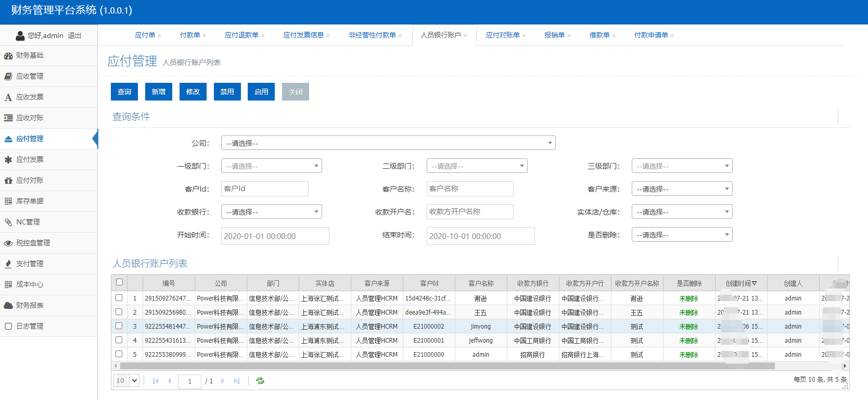Click the next page arrow icon
The image size is (868, 400).
[223, 381]
